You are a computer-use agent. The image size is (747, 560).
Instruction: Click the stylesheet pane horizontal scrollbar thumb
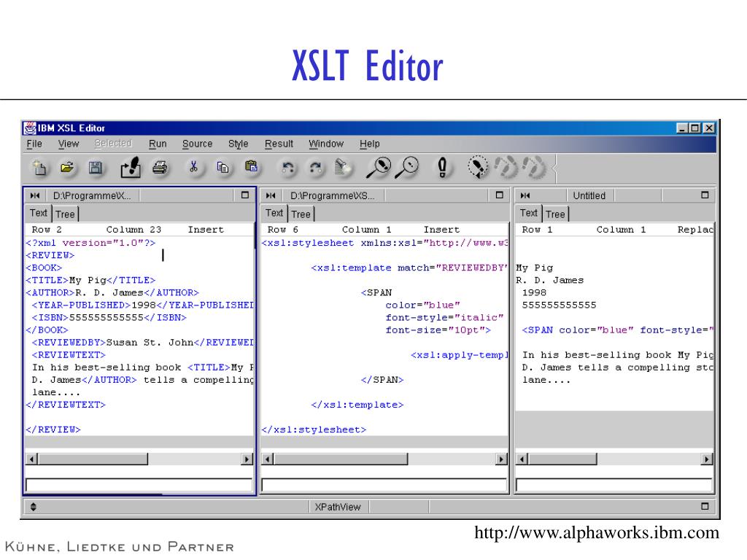[x=341, y=459]
